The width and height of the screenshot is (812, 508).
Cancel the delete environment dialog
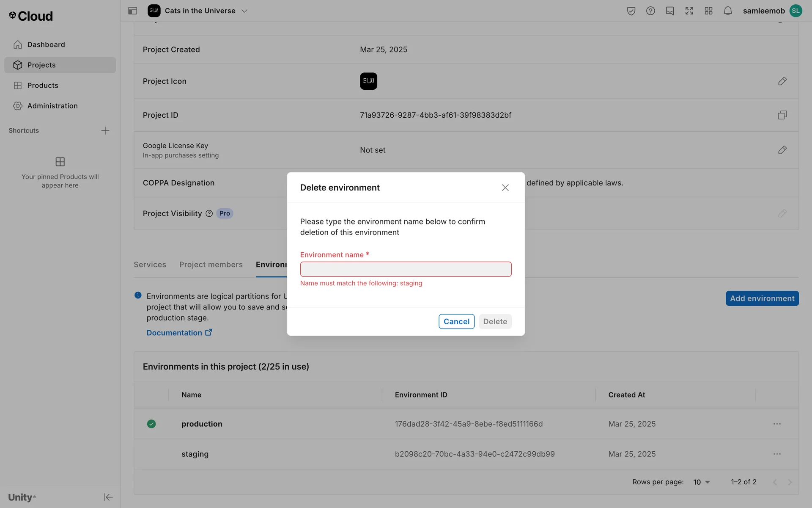point(456,321)
